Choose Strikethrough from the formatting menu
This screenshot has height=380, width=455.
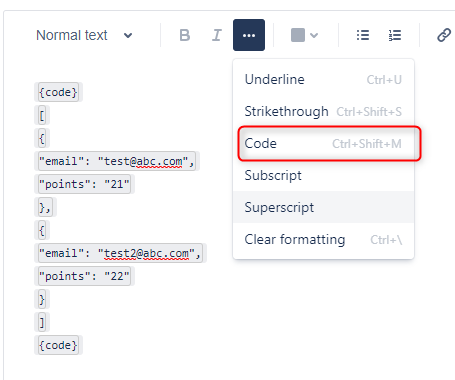click(323, 112)
